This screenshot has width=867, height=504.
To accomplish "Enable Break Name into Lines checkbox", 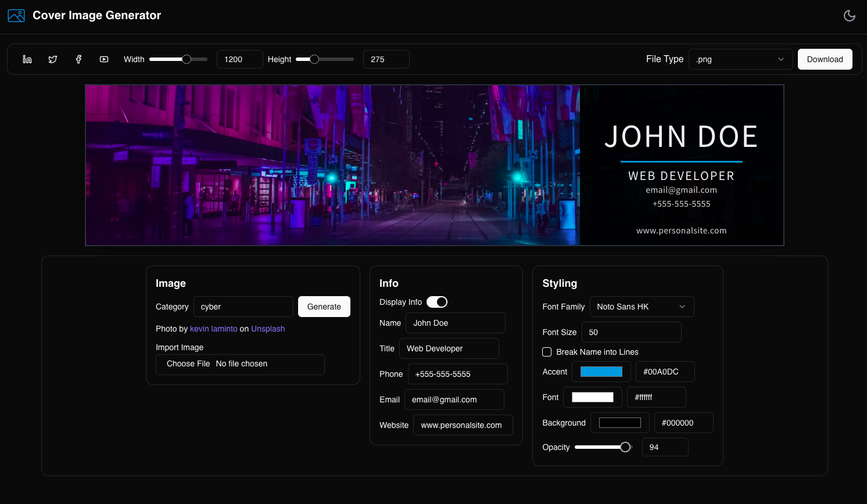I will click(x=547, y=352).
